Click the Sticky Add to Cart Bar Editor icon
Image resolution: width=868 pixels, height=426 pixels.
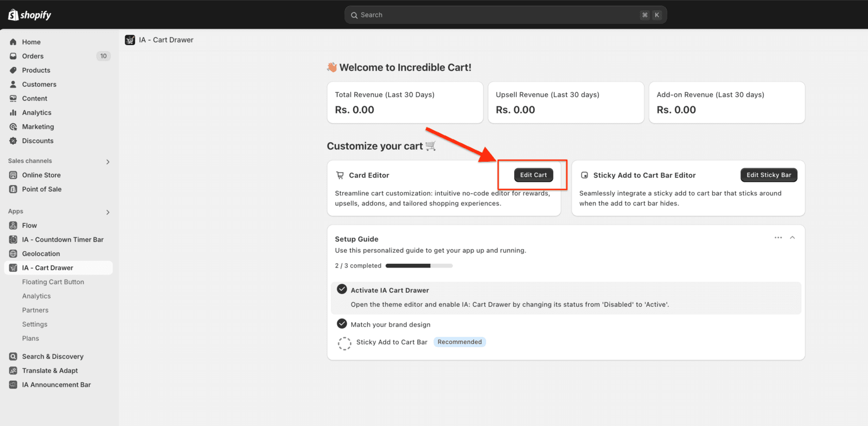pyautogui.click(x=584, y=175)
